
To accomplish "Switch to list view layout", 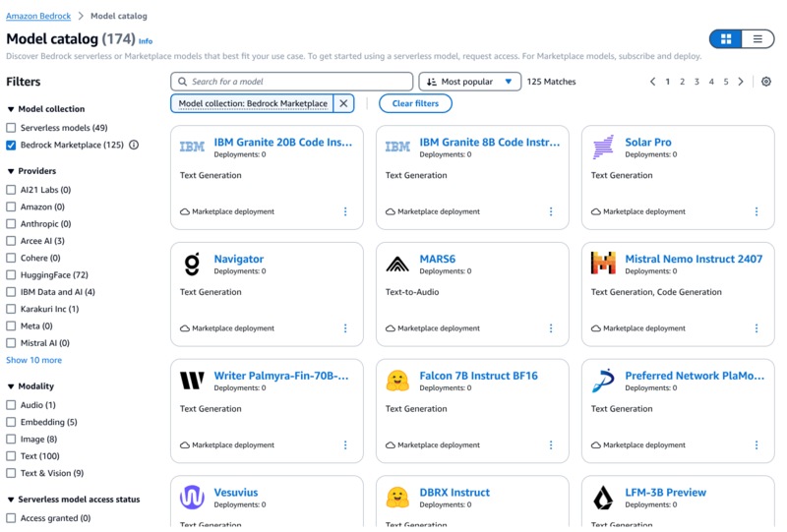I will click(x=757, y=39).
